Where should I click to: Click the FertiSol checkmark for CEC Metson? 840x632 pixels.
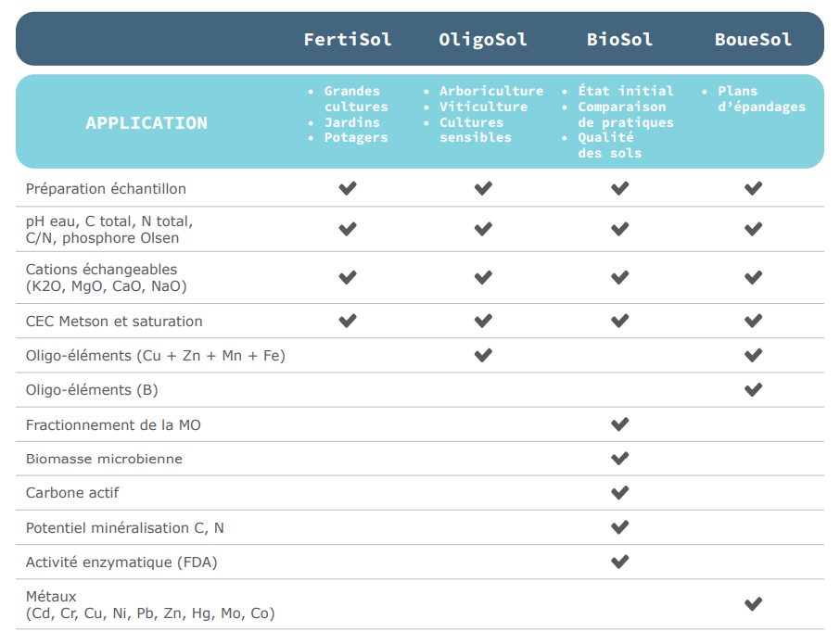[x=348, y=322]
